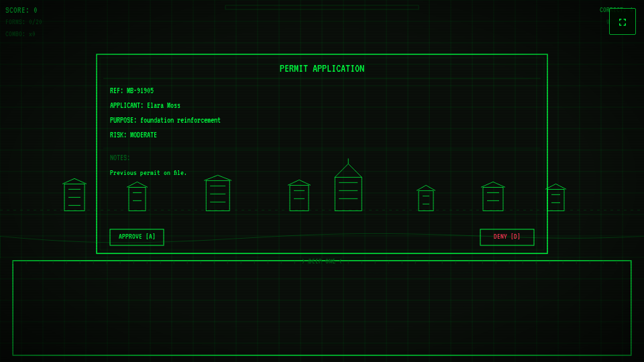Screen dimensions: 644x362
Task: Click the SCORE: 0 readout
Action: (x=21, y=10)
